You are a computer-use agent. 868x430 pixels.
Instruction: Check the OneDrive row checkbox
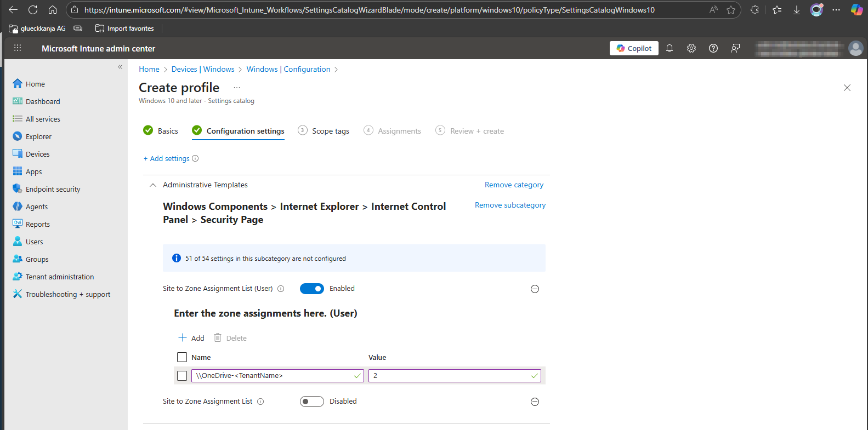click(182, 376)
